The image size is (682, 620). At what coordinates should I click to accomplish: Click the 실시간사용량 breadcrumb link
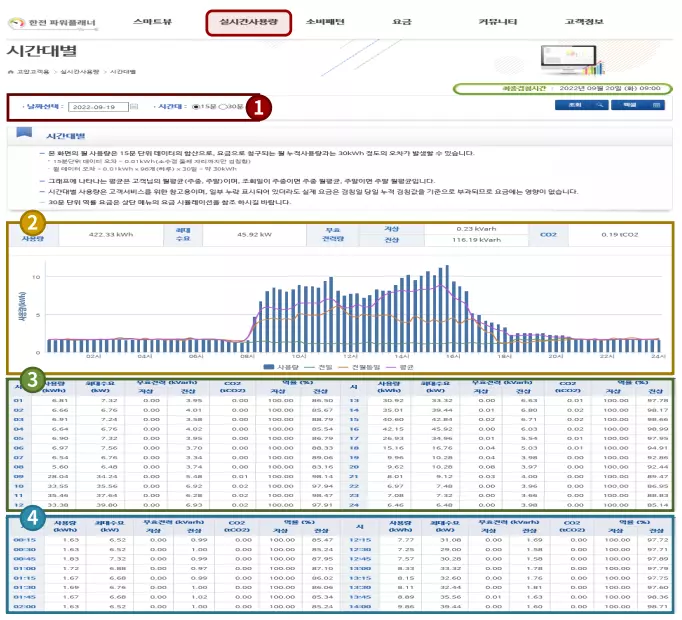click(x=80, y=72)
